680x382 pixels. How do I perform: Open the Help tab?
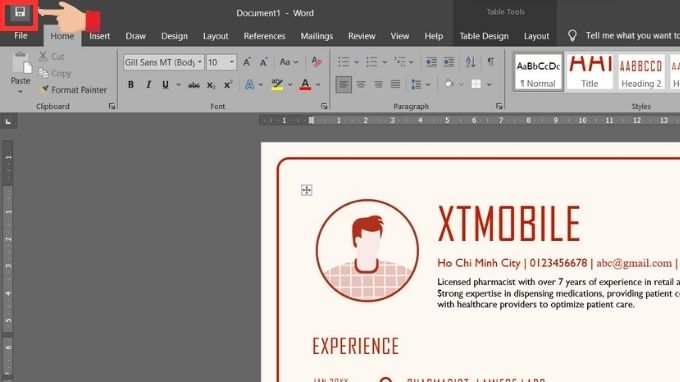point(434,36)
